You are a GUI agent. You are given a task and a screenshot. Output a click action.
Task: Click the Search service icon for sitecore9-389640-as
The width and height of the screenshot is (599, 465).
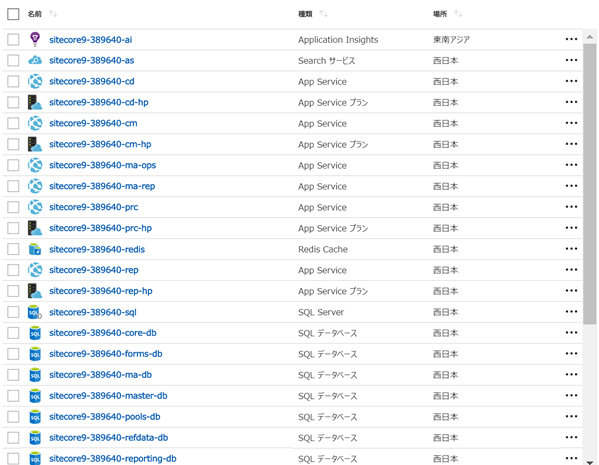pyautogui.click(x=35, y=60)
